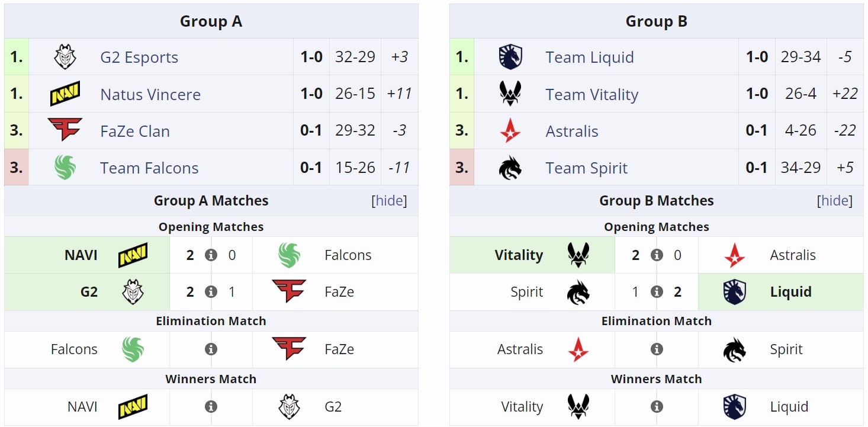Click the FaZe Clan logo in standings

[65, 131]
